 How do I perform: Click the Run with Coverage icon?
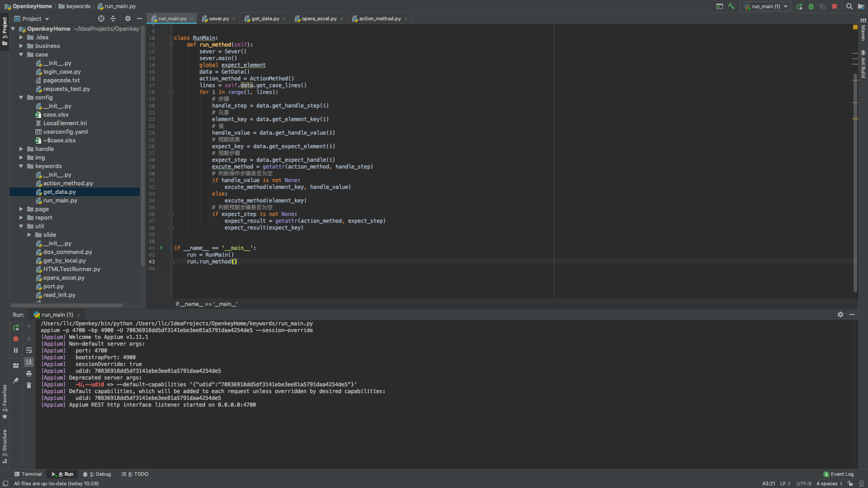click(823, 6)
